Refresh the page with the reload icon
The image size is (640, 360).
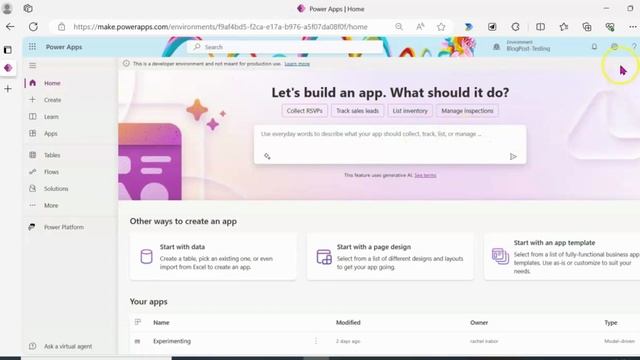click(33, 27)
